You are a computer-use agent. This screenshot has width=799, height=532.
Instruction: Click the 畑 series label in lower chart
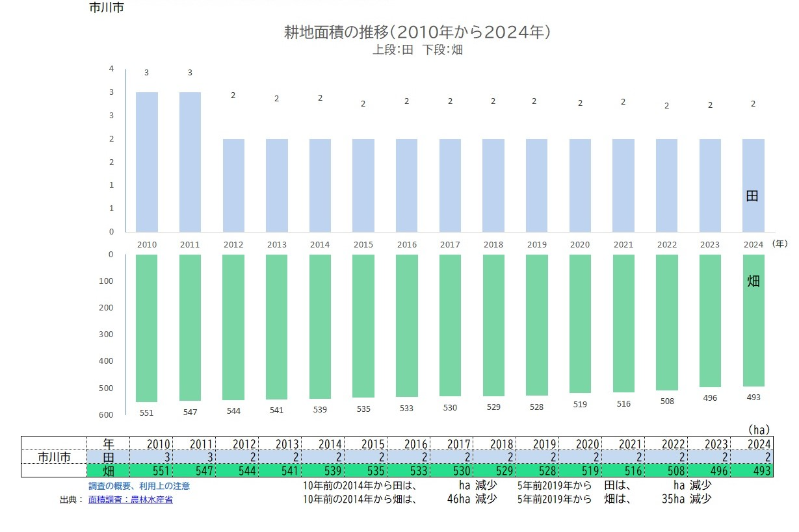click(753, 281)
